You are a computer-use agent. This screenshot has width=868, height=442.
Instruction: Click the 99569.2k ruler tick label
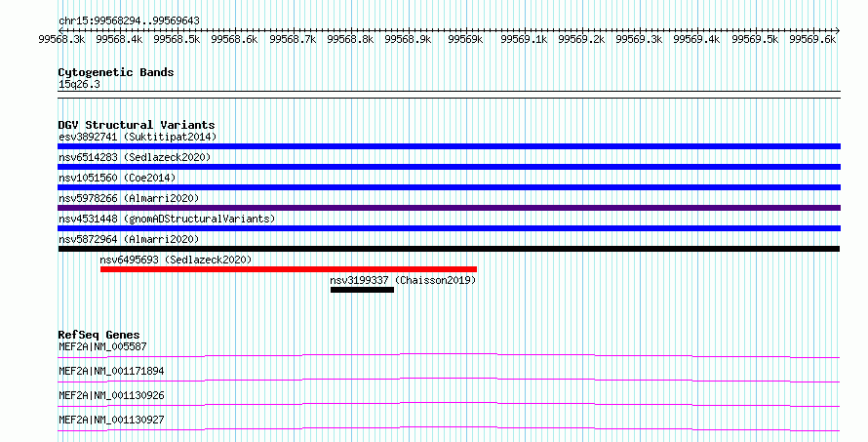[581, 39]
